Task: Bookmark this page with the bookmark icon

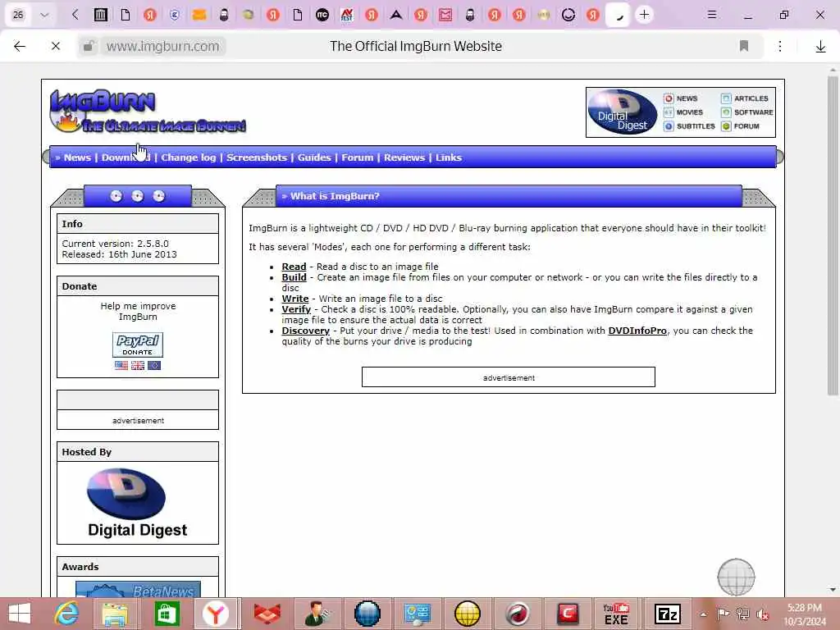Action: coord(743,46)
